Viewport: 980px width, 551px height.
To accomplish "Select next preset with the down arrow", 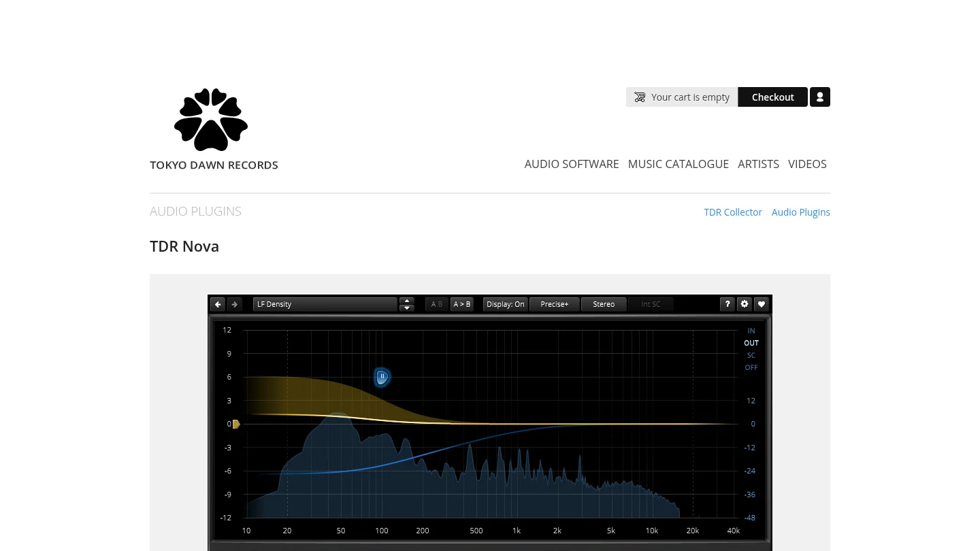I will (x=407, y=308).
